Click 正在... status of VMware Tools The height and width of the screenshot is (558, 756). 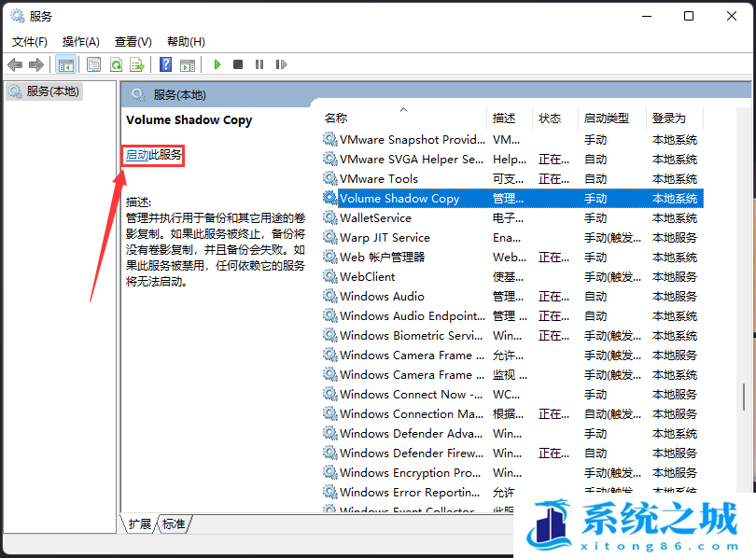[553, 179]
